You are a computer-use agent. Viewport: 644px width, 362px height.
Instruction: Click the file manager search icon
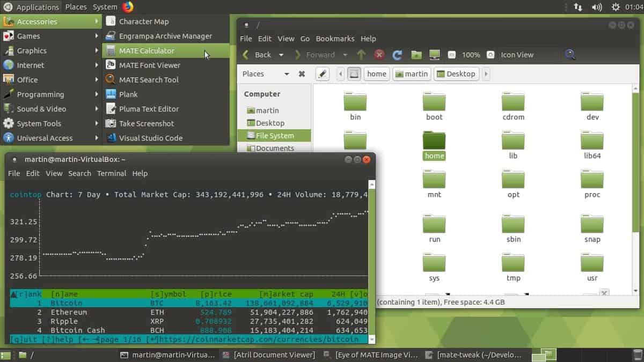(570, 55)
